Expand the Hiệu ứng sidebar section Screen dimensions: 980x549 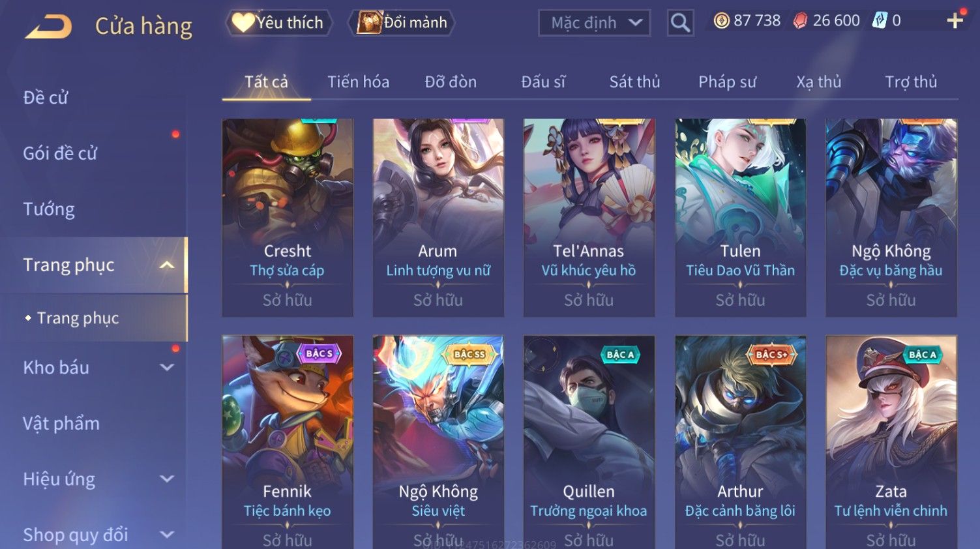[x=167, y=479]
